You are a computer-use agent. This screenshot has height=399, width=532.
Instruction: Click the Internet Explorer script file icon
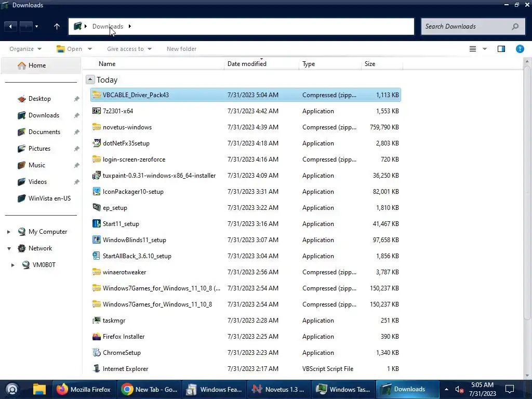97,369
